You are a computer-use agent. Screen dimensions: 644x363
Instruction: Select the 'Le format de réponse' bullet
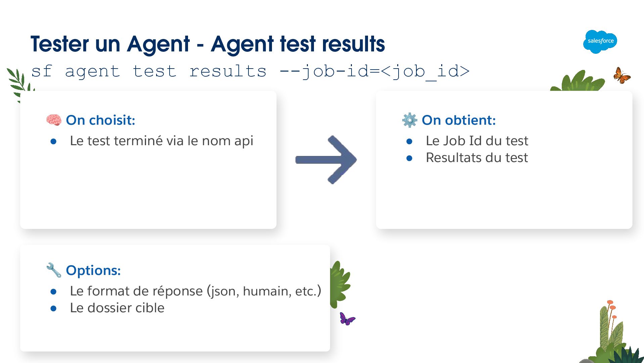pyautogui.click(x=195, y=291)
